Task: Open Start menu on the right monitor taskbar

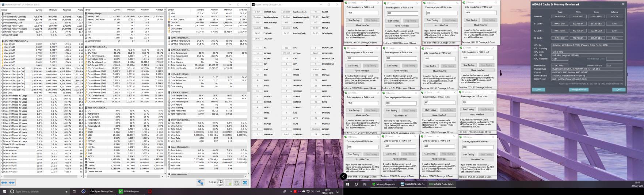Action: [348, 184]
